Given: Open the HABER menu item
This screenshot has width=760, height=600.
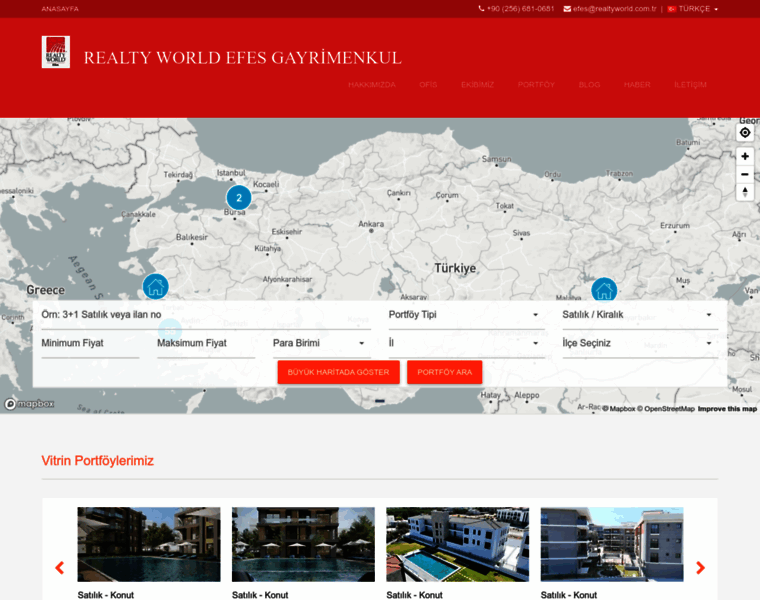Looking at the screenshot, I should point(637,85).
